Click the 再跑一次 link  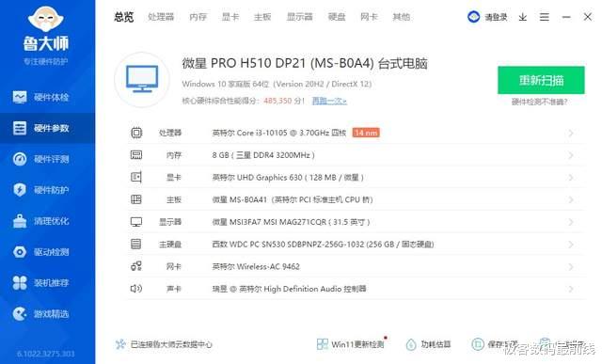click(x=329, y=101)
